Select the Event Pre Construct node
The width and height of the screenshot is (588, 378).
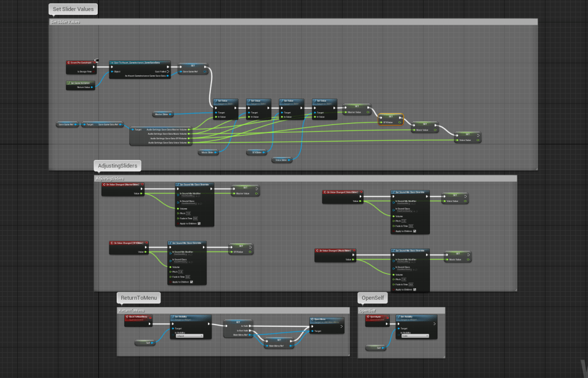(80, 62)
